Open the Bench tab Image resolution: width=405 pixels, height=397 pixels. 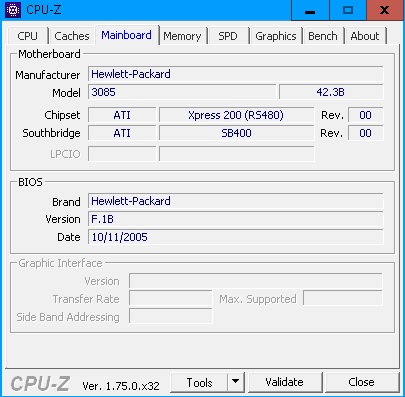click(x=323, y=36)
